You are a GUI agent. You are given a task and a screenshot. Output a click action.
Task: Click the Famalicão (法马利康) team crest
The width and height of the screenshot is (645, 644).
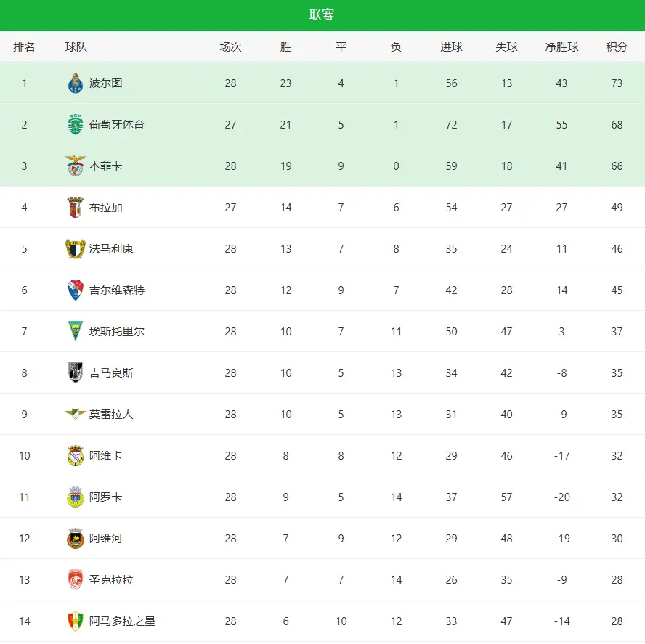76,249
